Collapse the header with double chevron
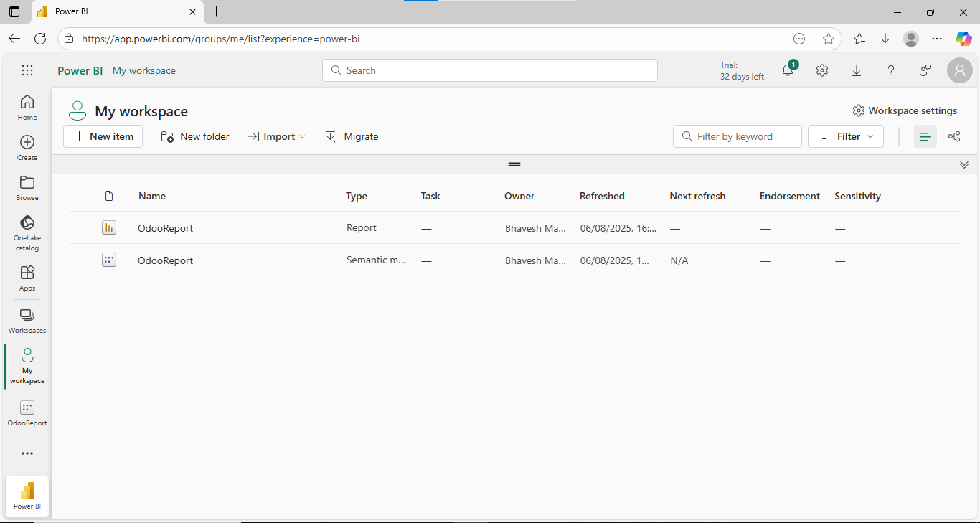The height and width of the screenshot is (523, 980). 964,164
